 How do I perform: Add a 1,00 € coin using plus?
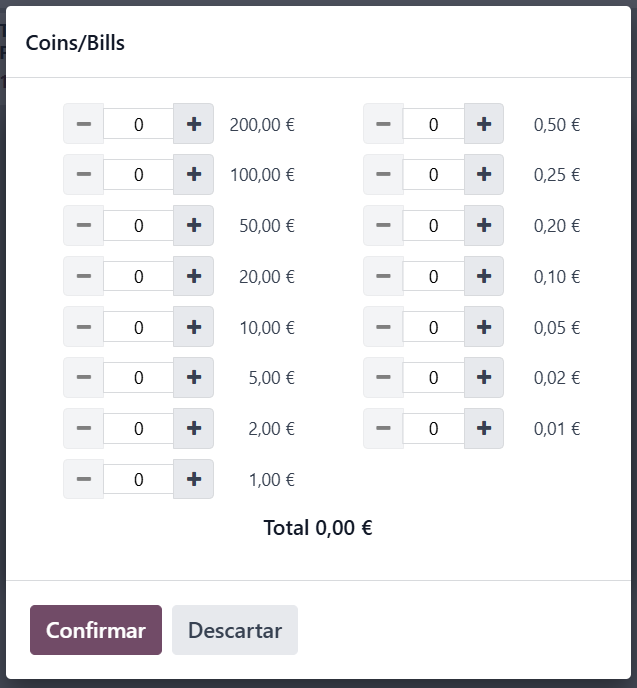(193, 479)
